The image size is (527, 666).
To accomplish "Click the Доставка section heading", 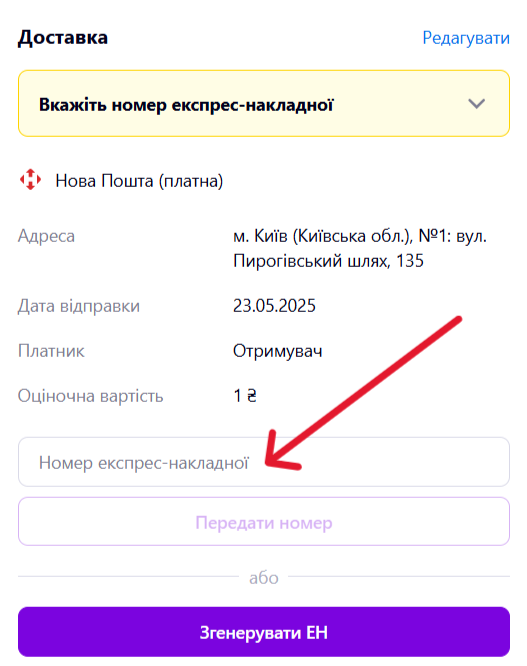I will click(x=63, y=37).
